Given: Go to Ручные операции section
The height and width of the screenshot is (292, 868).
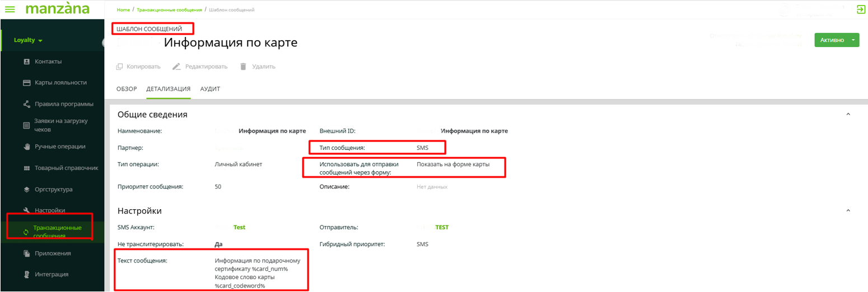Looking at the screenshot, I should pos(59,147).
